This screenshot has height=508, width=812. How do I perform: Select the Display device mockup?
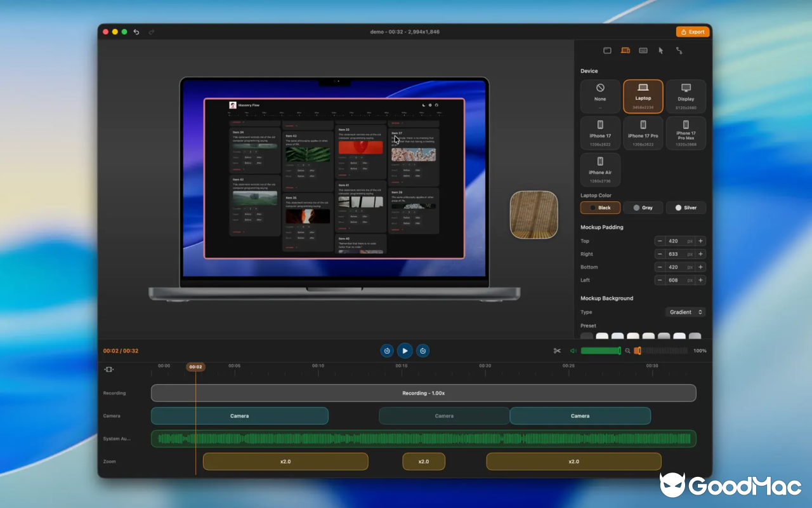click(686, 97)
